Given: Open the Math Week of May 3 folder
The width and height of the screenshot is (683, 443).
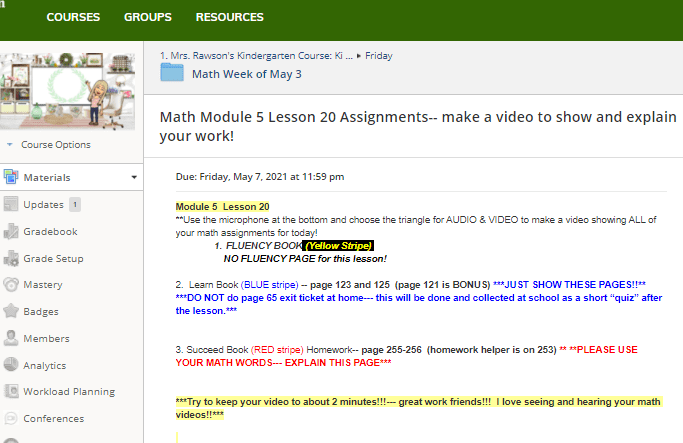Looking at the screenshot, I should click(x=247, y=74).
